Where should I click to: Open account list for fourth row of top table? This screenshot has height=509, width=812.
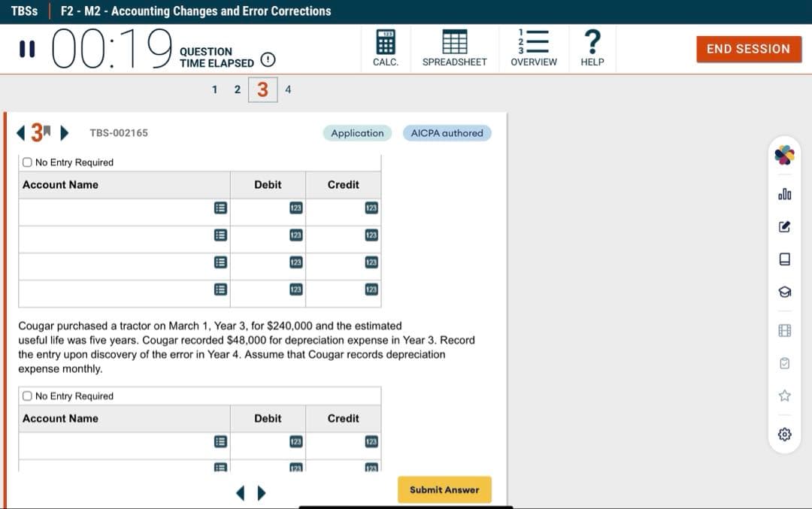(220, 289)
